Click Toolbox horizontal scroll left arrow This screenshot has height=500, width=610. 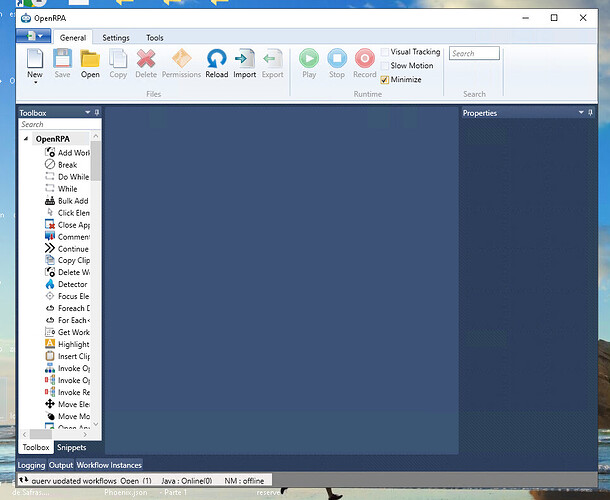pos(25,434)
